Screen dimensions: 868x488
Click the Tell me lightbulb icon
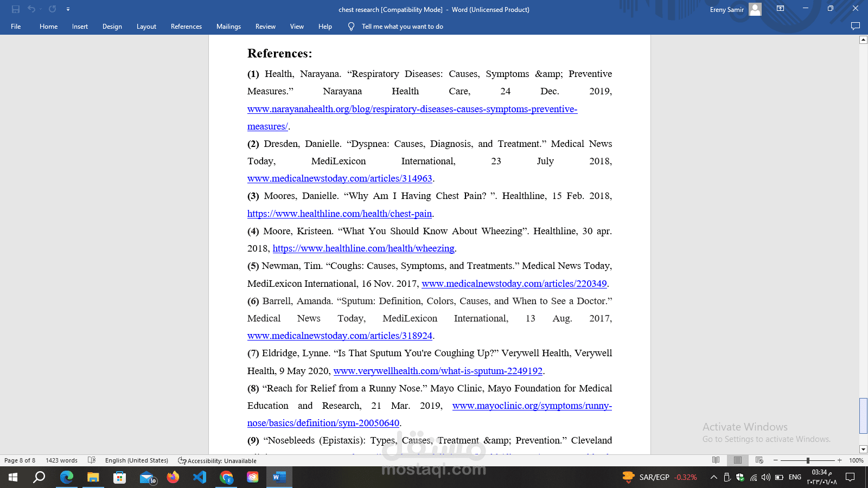352,27
